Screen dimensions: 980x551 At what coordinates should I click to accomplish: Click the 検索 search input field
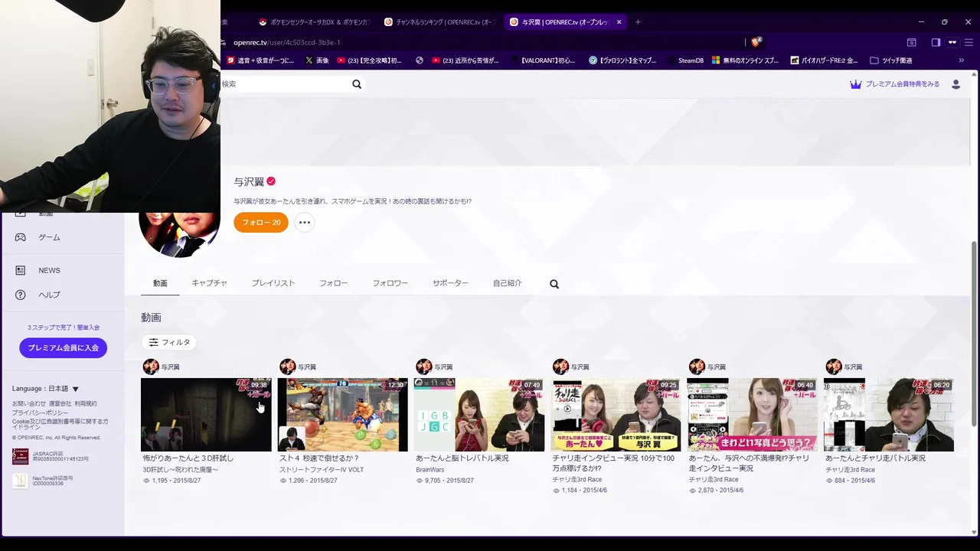point(283,84)
